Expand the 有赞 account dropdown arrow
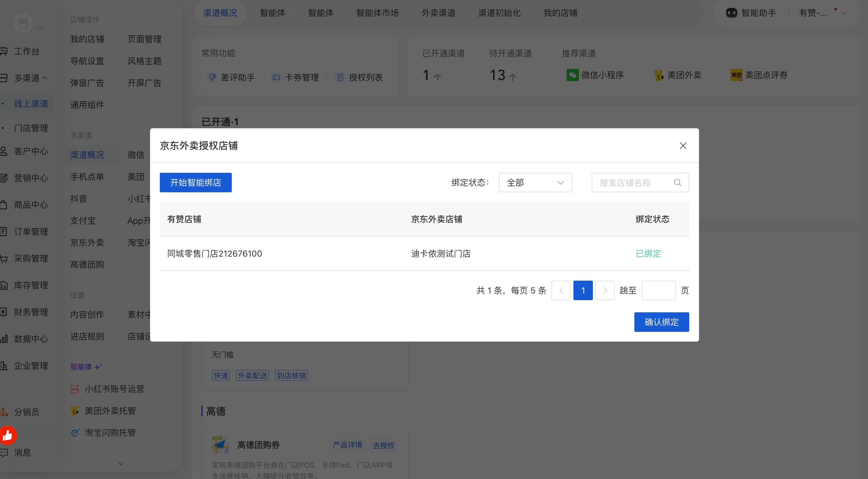The height and width of the screenshot is (479, 868). pyautogui.click(x=844, y=13)
